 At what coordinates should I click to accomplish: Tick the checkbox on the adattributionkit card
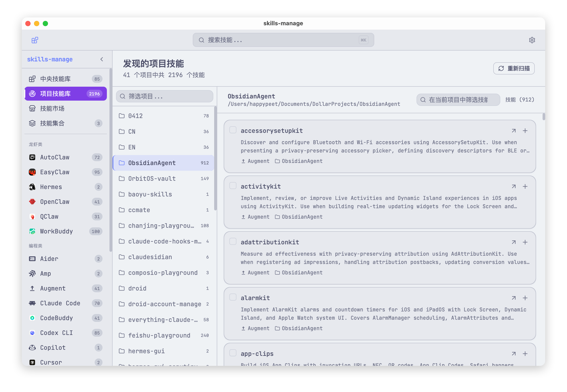coord(233,241)
